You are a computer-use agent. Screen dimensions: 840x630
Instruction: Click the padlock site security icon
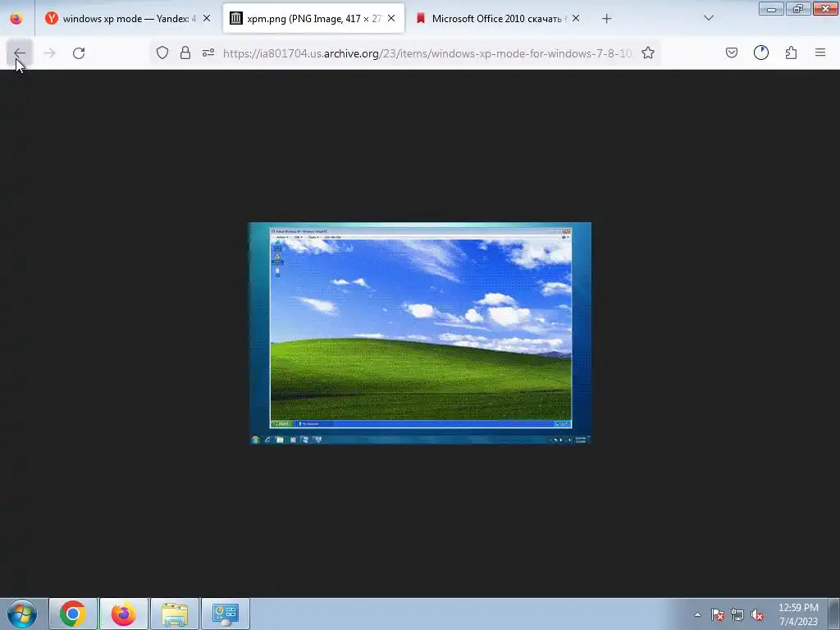click(x=185, y=52)
